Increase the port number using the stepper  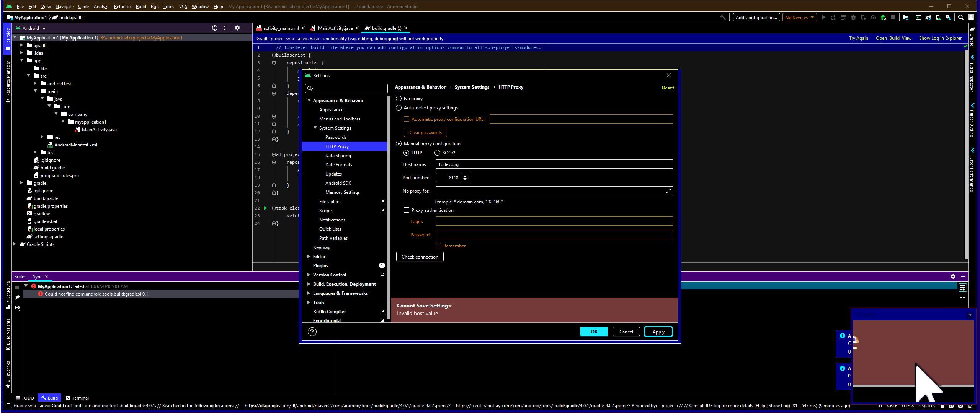tap(464, 176)
